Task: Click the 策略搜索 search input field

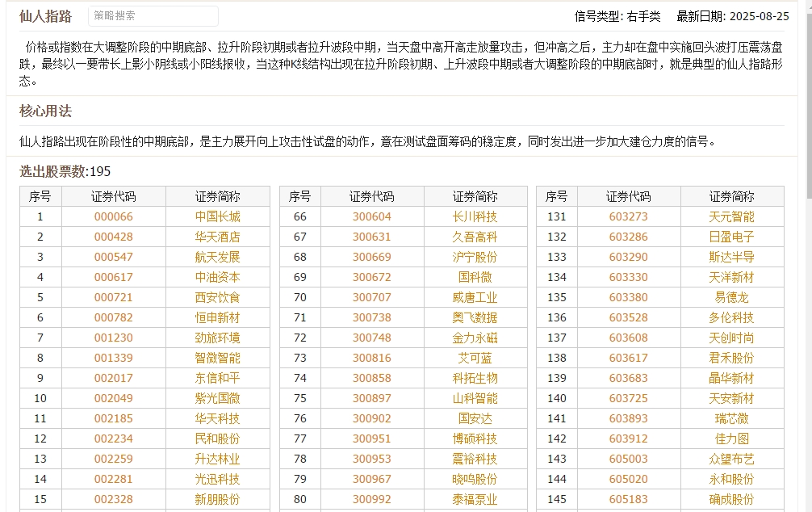Action: (153, 16)
